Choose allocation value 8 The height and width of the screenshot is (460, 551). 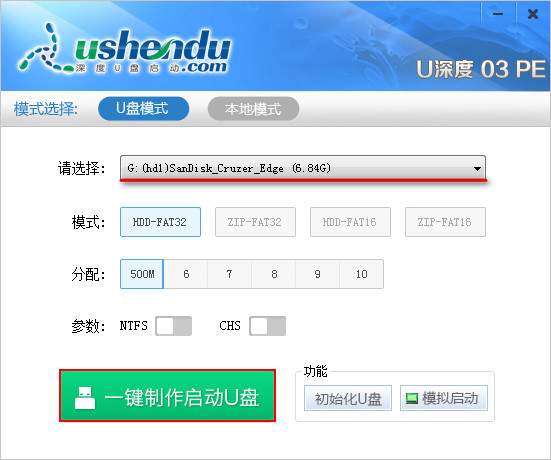[x=274, y=274]
